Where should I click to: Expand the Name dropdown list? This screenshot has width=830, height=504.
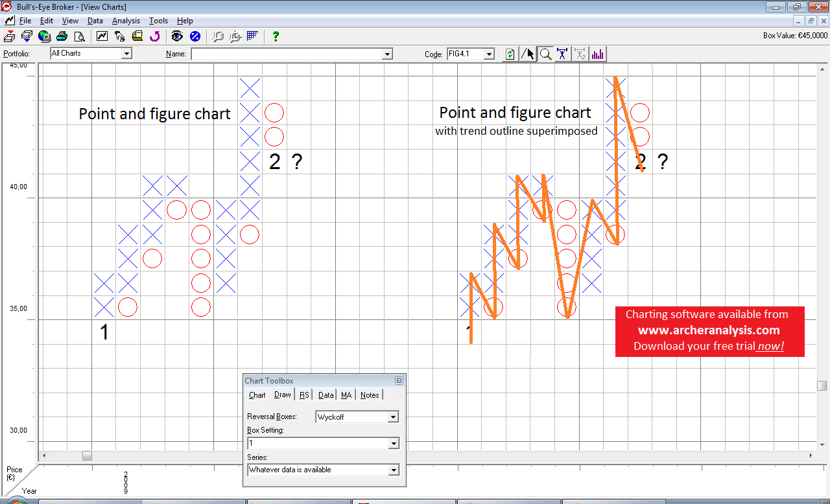[x=387, y=54]
